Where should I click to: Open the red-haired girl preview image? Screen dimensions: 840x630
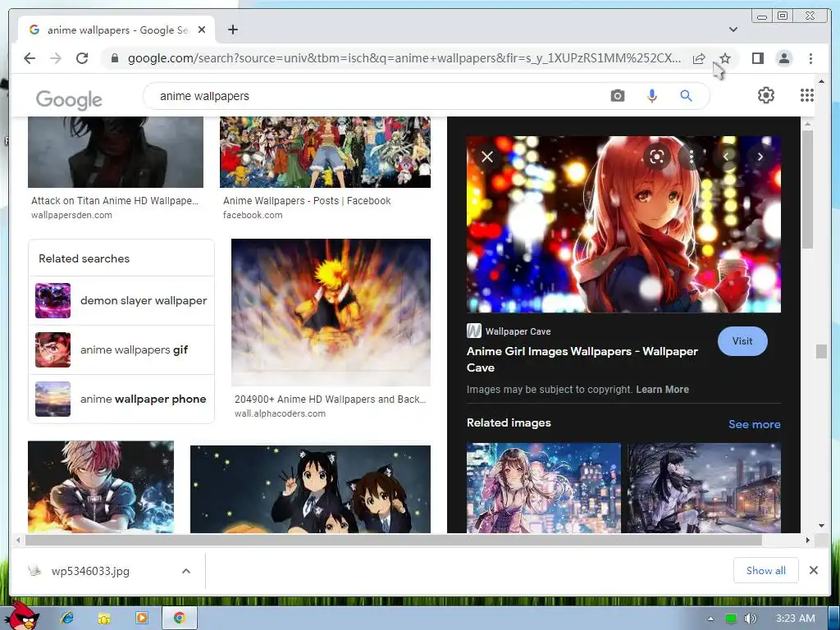click(623, 224)
